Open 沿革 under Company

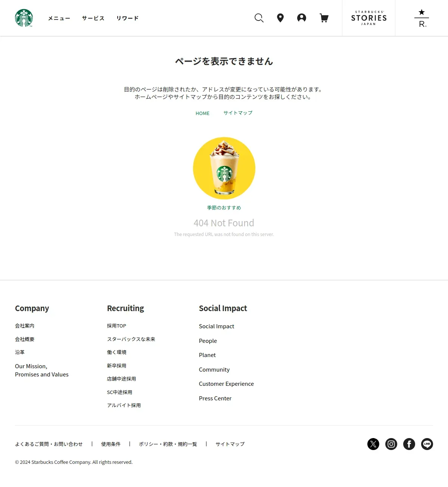click(x=20, y=352)
